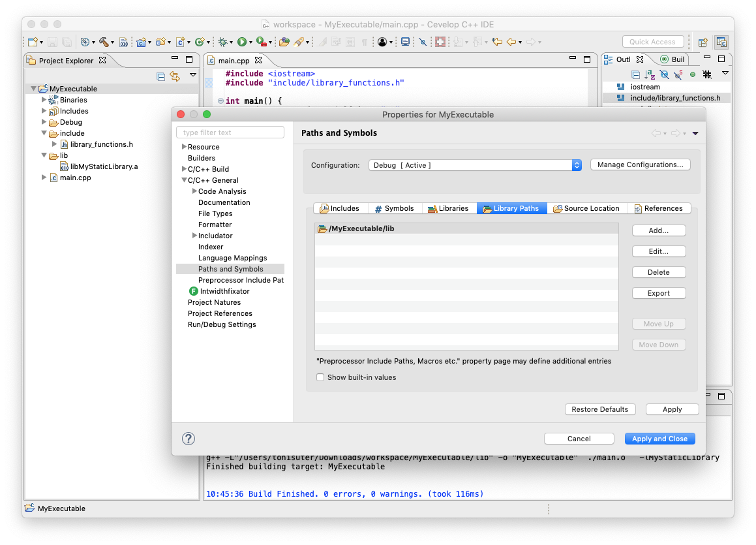Select the /MyExecutable/lib path entry
Image resolution: width=756 pixels, height=545 pixels.
pos(467,228)
